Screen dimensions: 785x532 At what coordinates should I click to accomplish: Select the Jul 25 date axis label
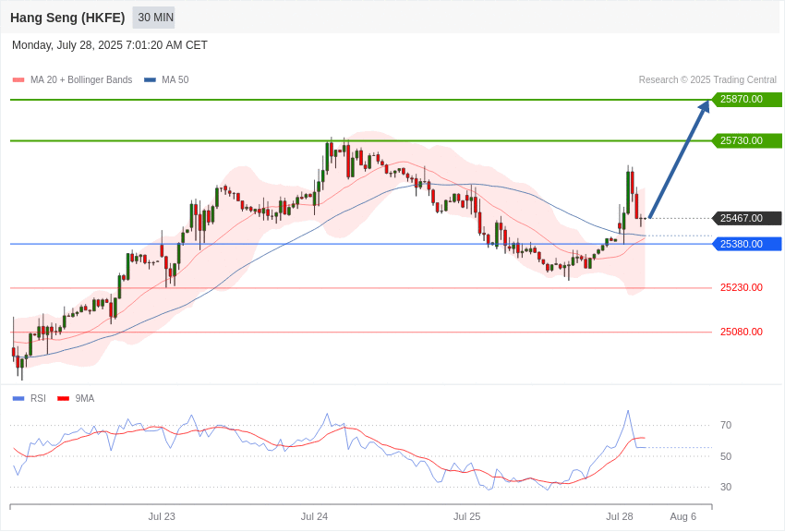tap(466, 516)
